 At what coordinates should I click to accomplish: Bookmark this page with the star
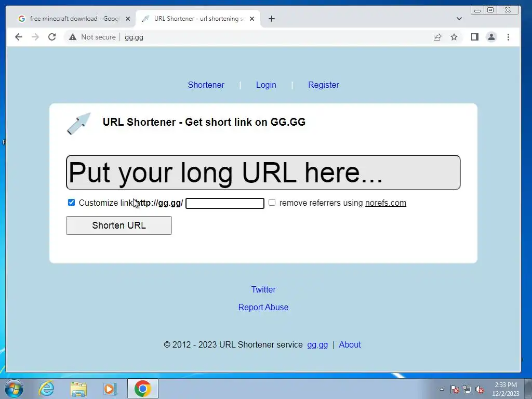pos(454,37)
